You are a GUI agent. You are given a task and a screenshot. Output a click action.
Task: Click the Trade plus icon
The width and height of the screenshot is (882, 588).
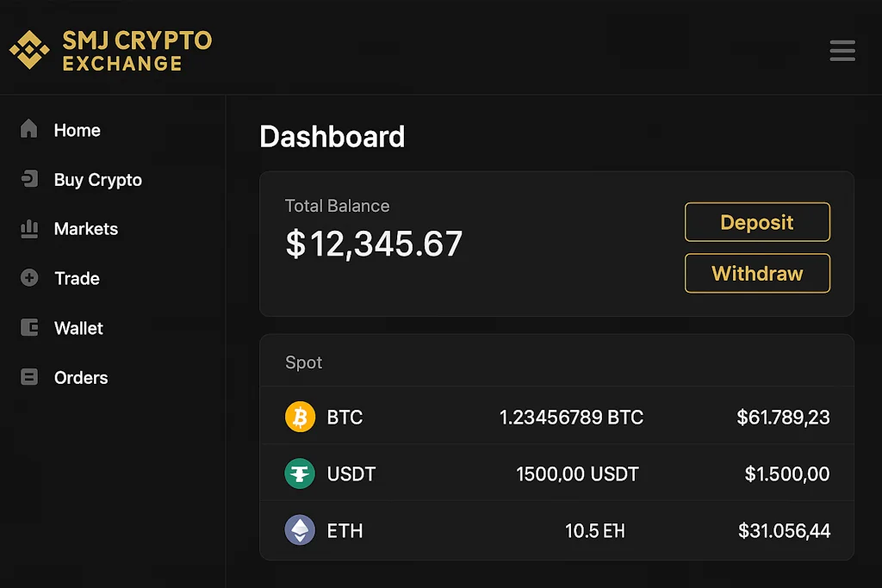[x=29, y=278]
